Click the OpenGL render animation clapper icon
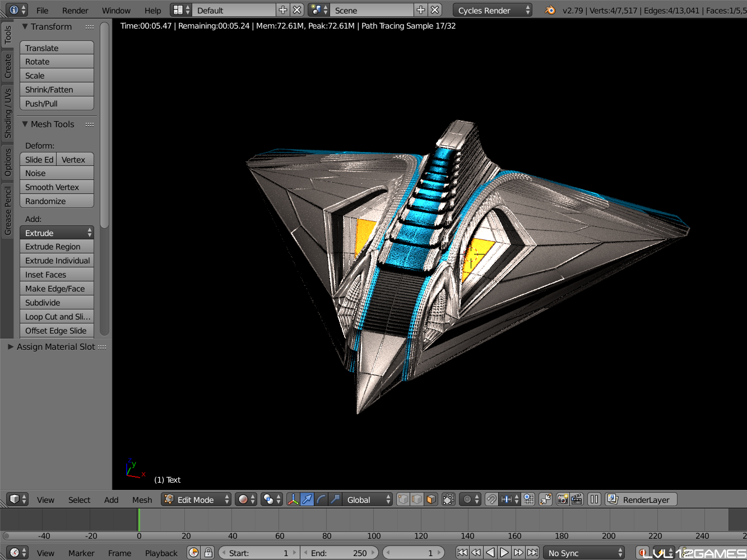Image resolution: width=747 pixels, height=560 pixels. [x=577, y=499]
